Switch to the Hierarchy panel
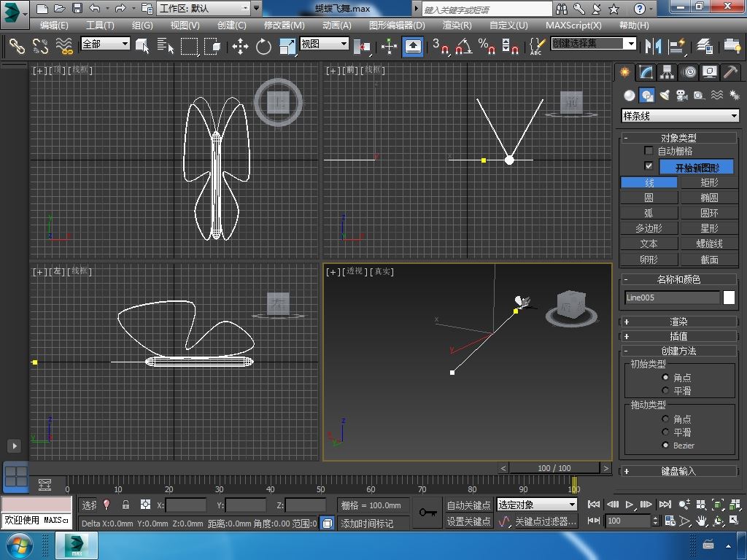The width and height of the screenshot is (747, 560). pos(667,72)
